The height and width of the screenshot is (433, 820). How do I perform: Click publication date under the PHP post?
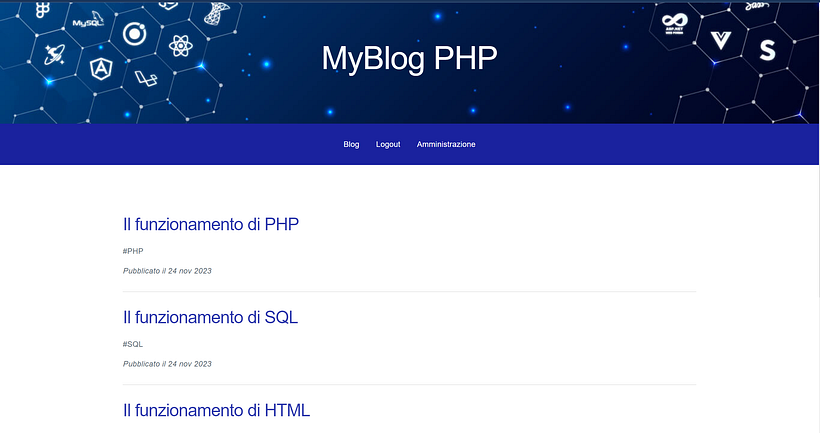click(167, 271)
